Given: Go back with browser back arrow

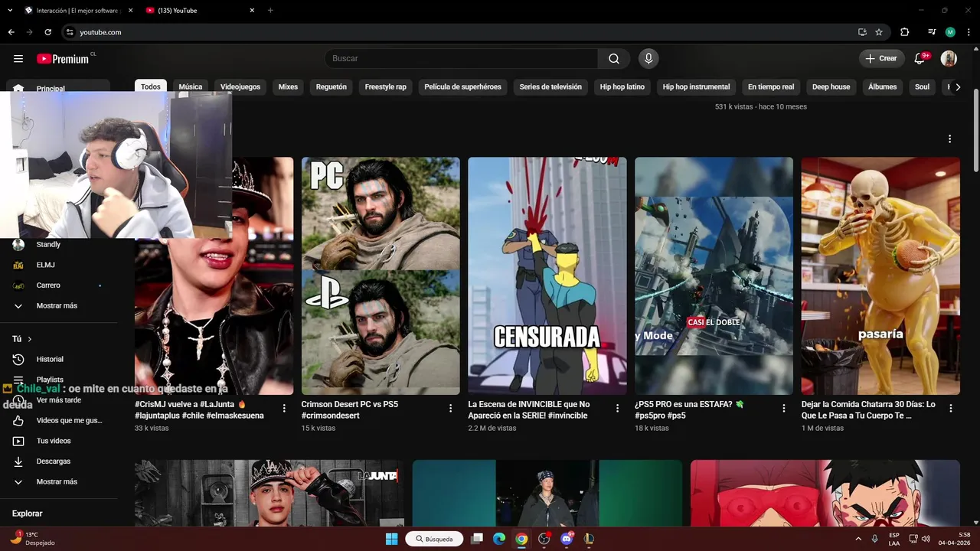Looking at the screenshot, I should (11, 32).
